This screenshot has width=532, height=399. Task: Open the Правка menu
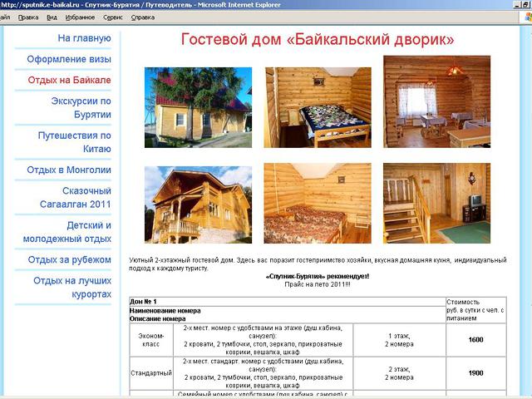(x=28, y=17)
